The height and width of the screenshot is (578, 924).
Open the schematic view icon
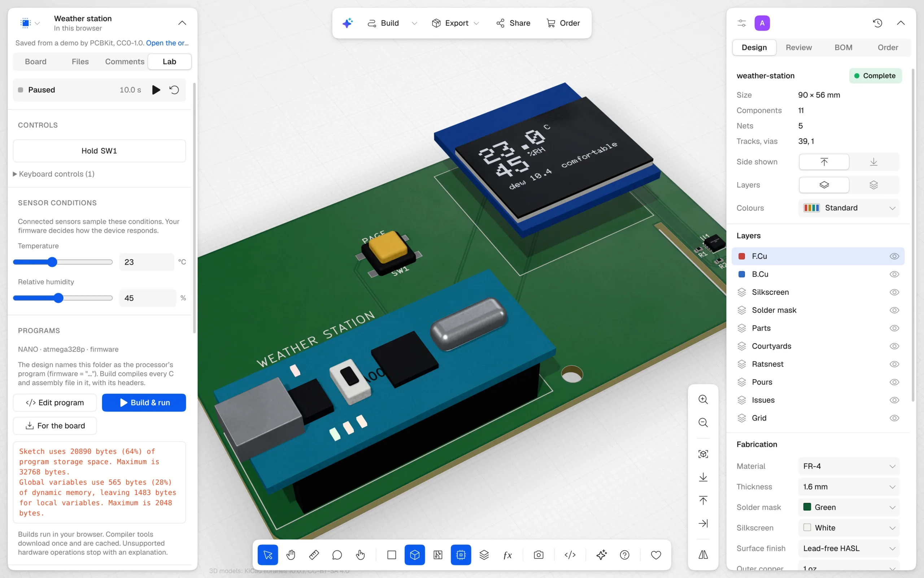(438, 555)
